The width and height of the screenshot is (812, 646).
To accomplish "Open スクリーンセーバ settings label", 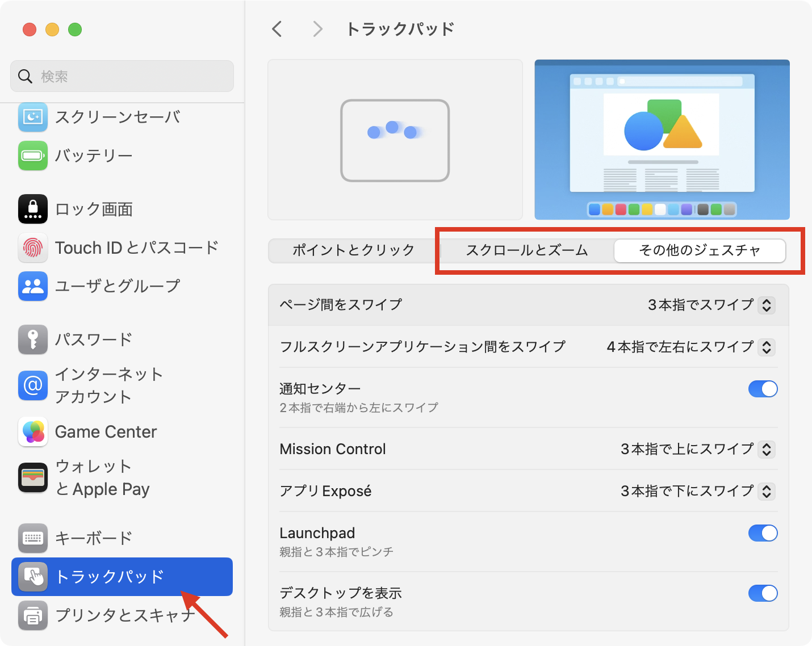I will click(118, 117).
